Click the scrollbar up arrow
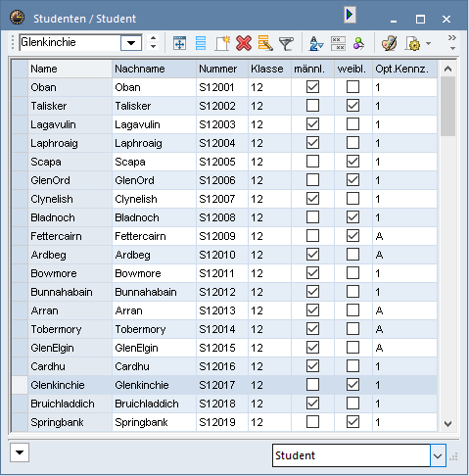This screenshot has height=476, width=469. click(x=447, y=69)
